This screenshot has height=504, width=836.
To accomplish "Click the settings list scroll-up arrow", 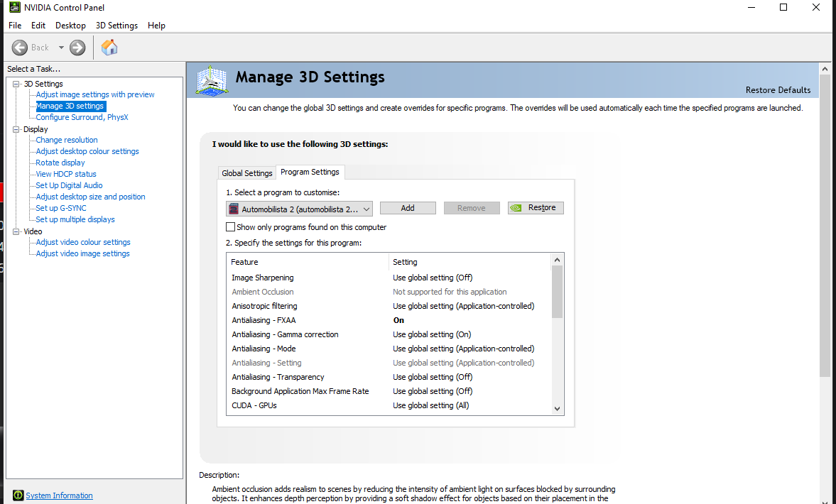I will [557, 260].
